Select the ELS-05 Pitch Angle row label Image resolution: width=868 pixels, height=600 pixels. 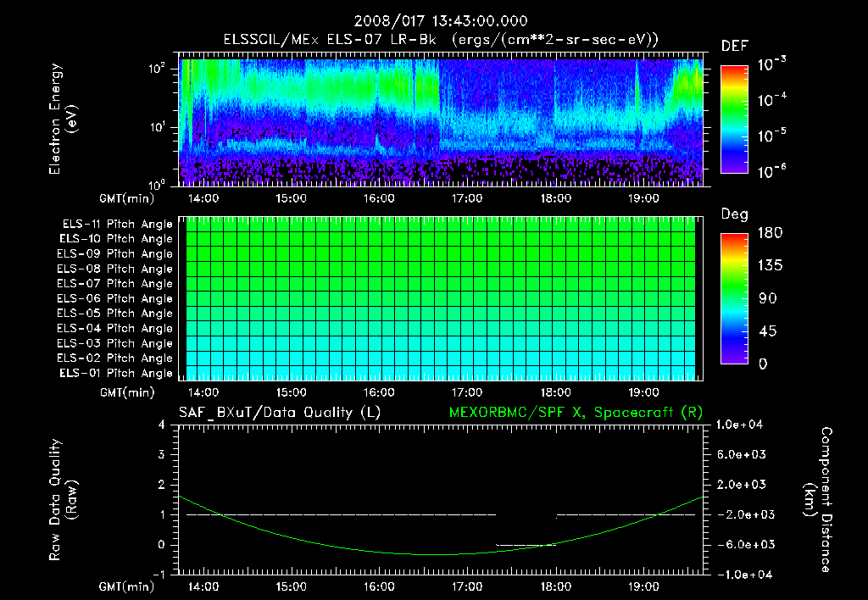(115, 314)
